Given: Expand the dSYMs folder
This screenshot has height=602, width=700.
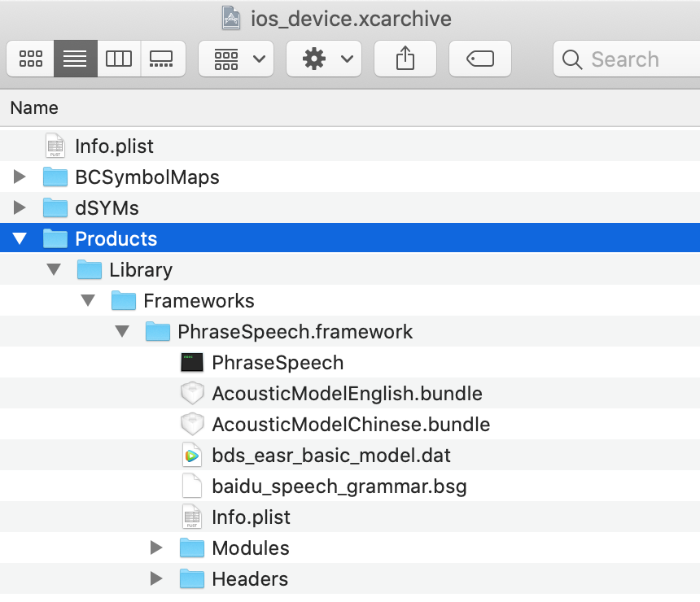Looking at the screenshot, I should point(20,208).
